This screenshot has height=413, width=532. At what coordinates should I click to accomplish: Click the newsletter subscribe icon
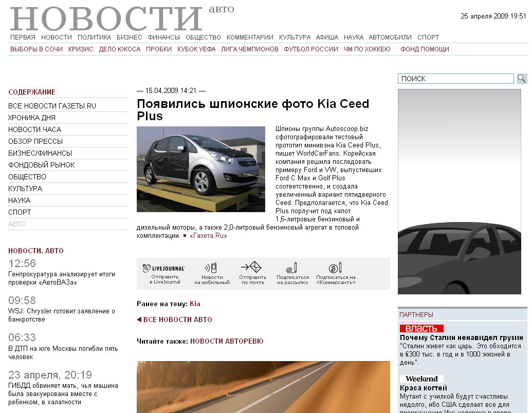click(292, 268)
